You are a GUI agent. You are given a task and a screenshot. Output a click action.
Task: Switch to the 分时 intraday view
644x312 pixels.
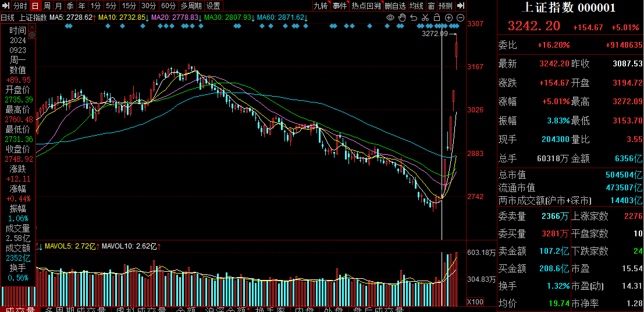click(20, 6)
